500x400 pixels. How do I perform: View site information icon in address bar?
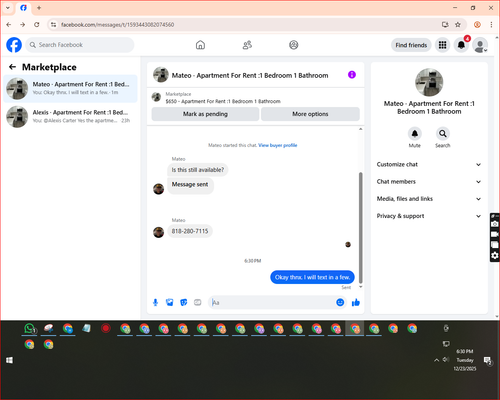pos(53,25)
